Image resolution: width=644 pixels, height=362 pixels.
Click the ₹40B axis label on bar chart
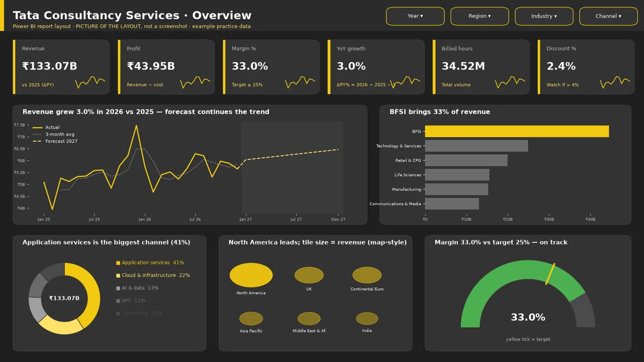[x=590, y=219]
